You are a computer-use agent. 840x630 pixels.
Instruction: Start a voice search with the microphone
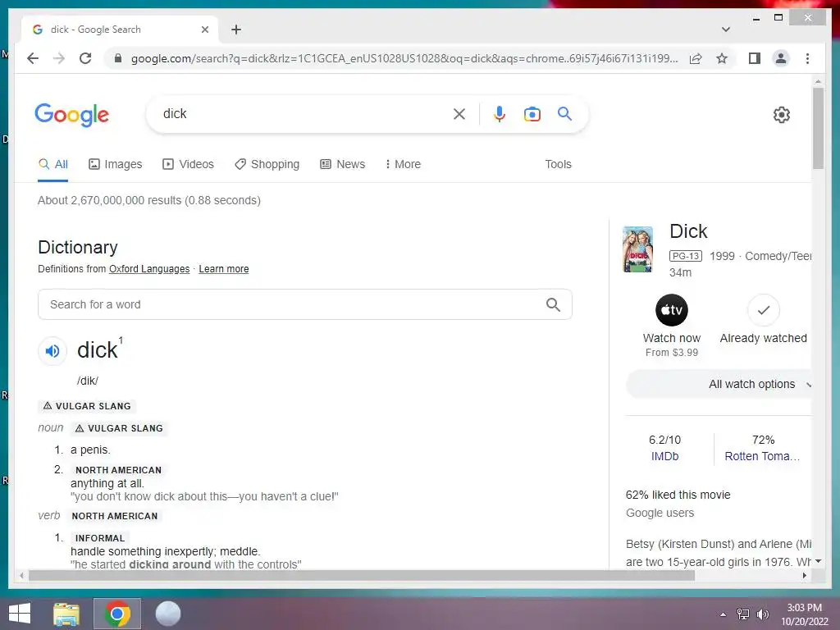click(x=500, y=113)
